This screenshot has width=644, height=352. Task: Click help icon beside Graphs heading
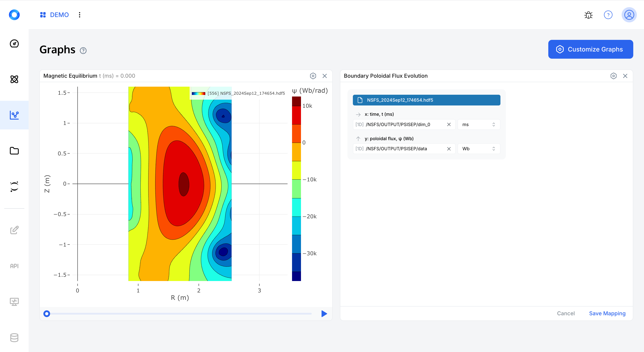click(x=83, y=51)
